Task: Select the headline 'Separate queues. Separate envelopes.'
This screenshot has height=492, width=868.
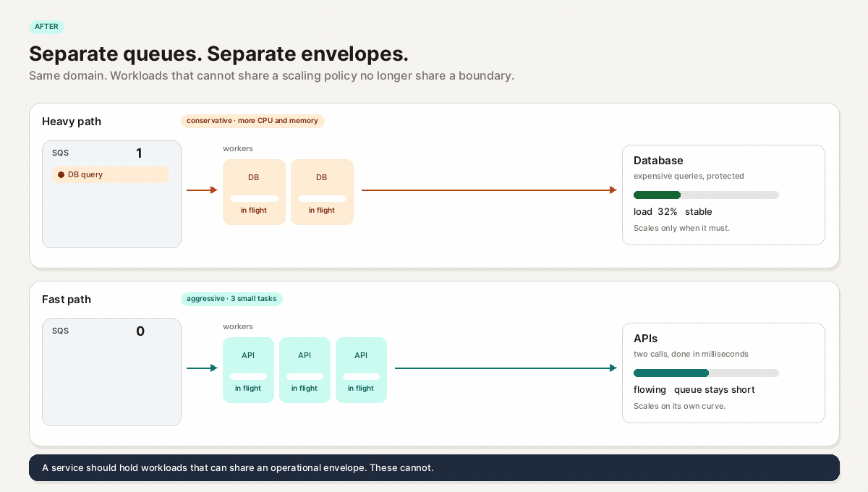Action: pos(218,54)
